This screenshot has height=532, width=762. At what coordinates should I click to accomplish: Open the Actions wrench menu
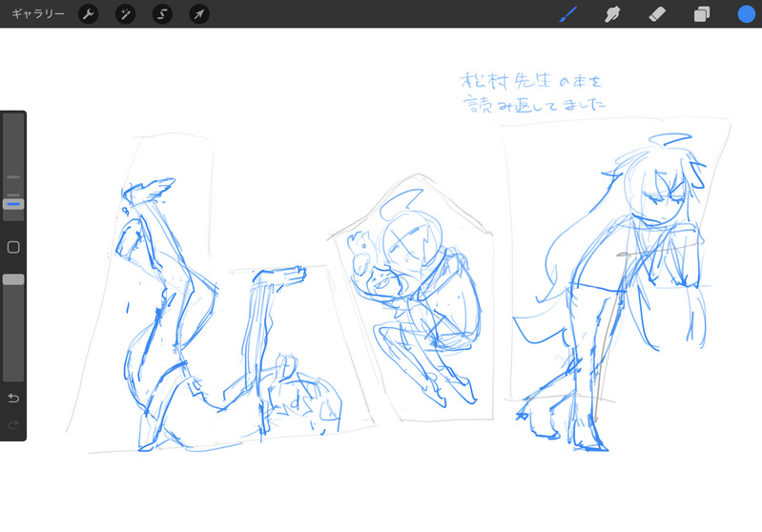click(89, 14)
